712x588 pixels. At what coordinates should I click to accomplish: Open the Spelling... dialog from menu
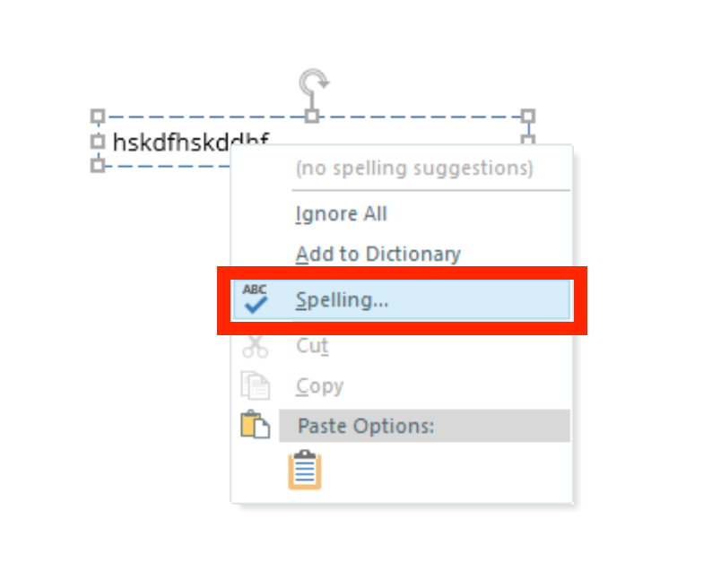coord(342,300)
